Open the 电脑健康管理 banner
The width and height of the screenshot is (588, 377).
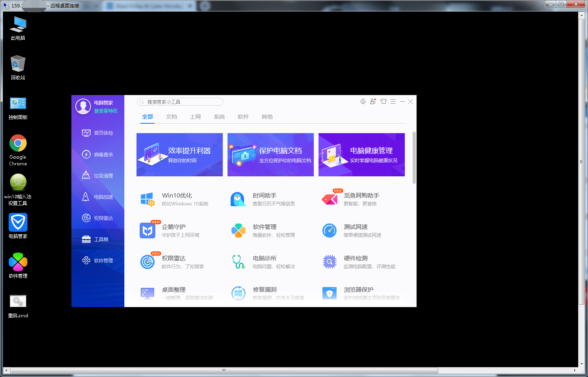362,155
